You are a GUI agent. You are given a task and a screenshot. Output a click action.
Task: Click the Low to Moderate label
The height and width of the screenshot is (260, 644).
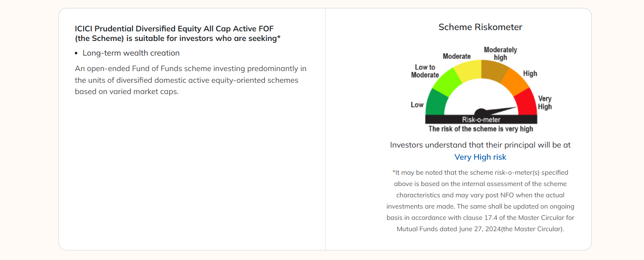point(425,71)
